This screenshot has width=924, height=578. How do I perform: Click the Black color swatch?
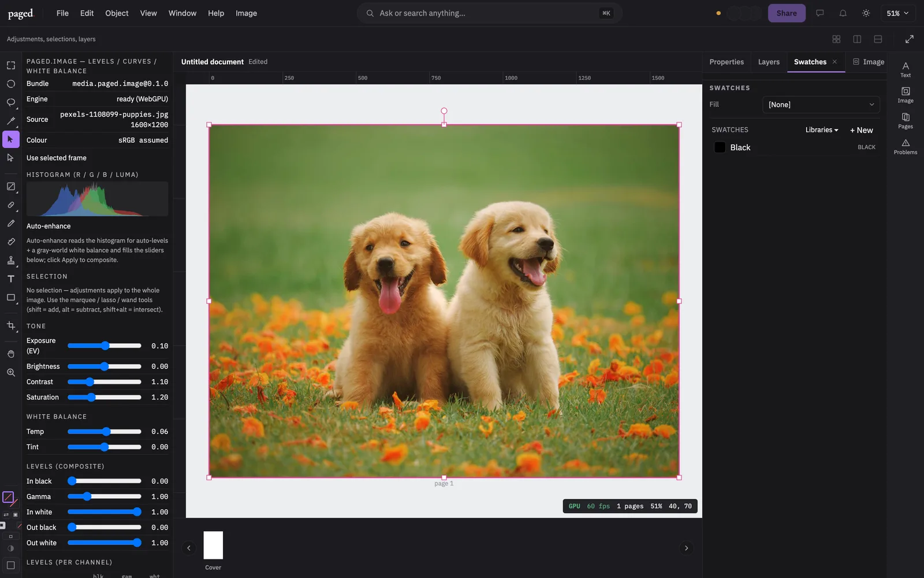720,147
